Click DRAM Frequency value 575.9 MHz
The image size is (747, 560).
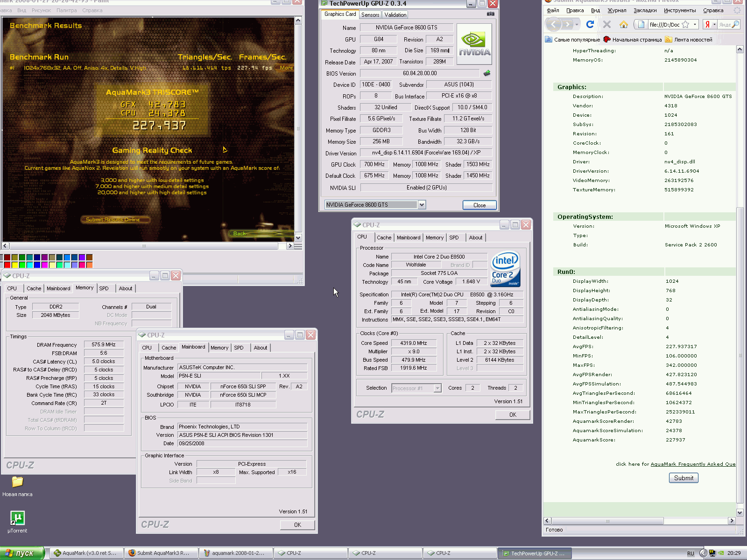[x=104, y=345]
